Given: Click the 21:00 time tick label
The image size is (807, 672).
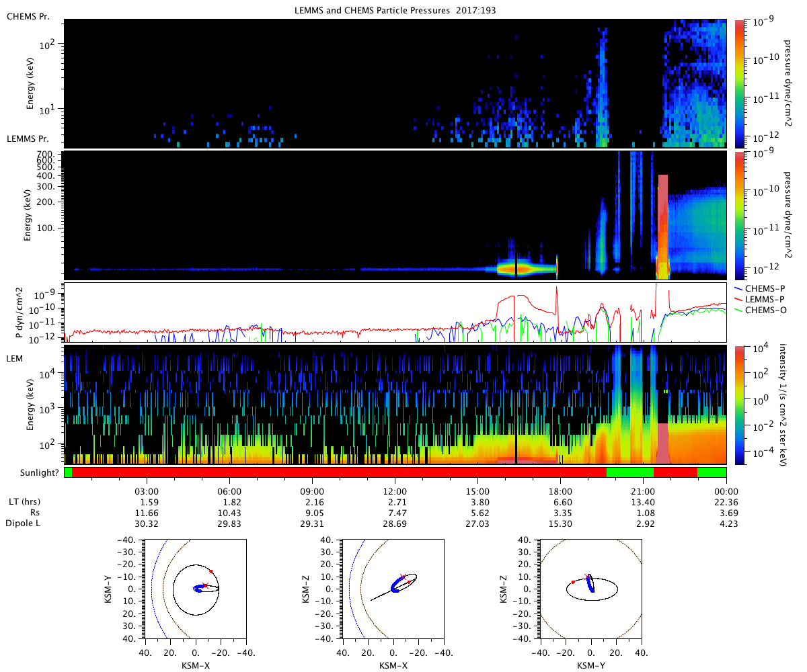Looking at the screenshot, I should 644,491.
